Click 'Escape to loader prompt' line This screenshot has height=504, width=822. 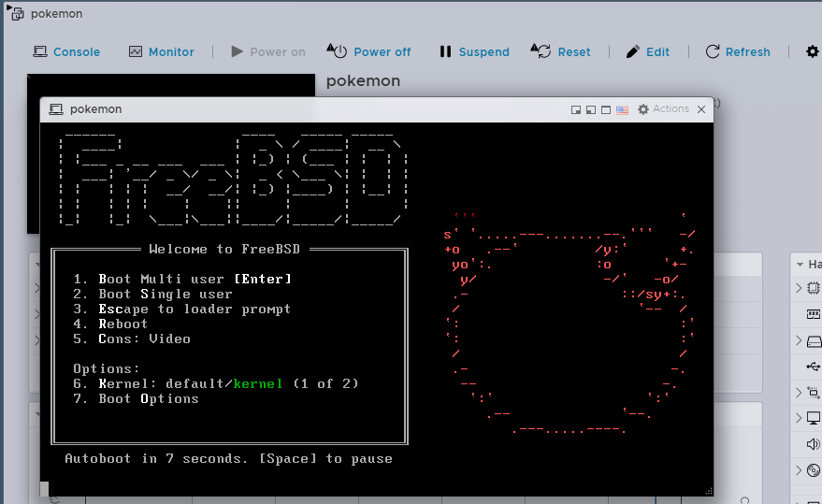point(182,309)
